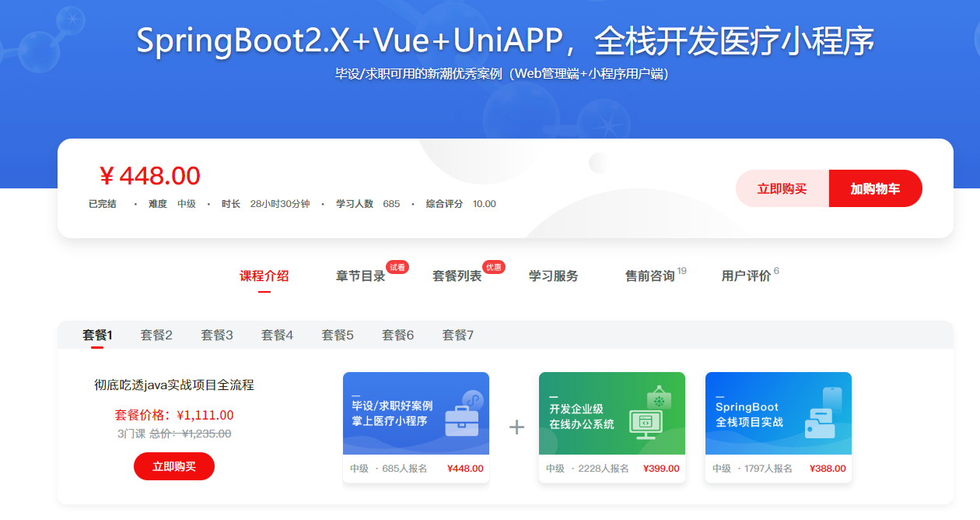This screenshot has height=520, width=980.
Task: View the 用户评价 tab
Action: pyautogui.click(x=747, y=276)
